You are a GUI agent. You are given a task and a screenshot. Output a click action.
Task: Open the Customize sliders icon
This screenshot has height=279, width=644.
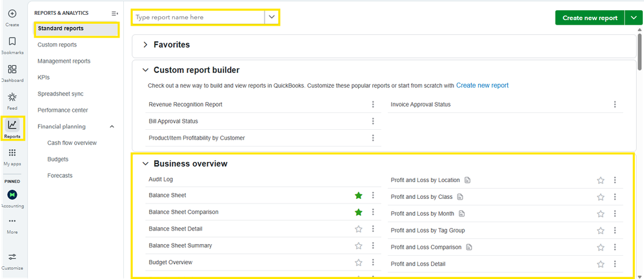pyautogui.click(x=12, y=257)
